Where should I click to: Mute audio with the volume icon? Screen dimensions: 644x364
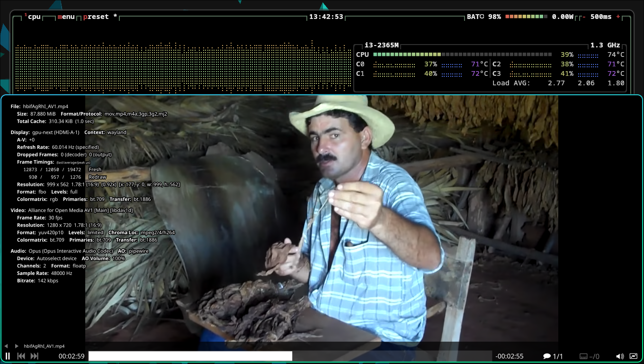(x=620, y=356)
